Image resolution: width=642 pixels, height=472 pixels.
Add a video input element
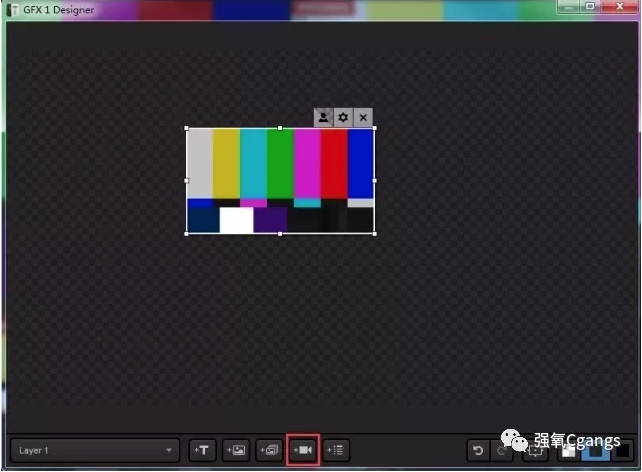coord(303,450)
